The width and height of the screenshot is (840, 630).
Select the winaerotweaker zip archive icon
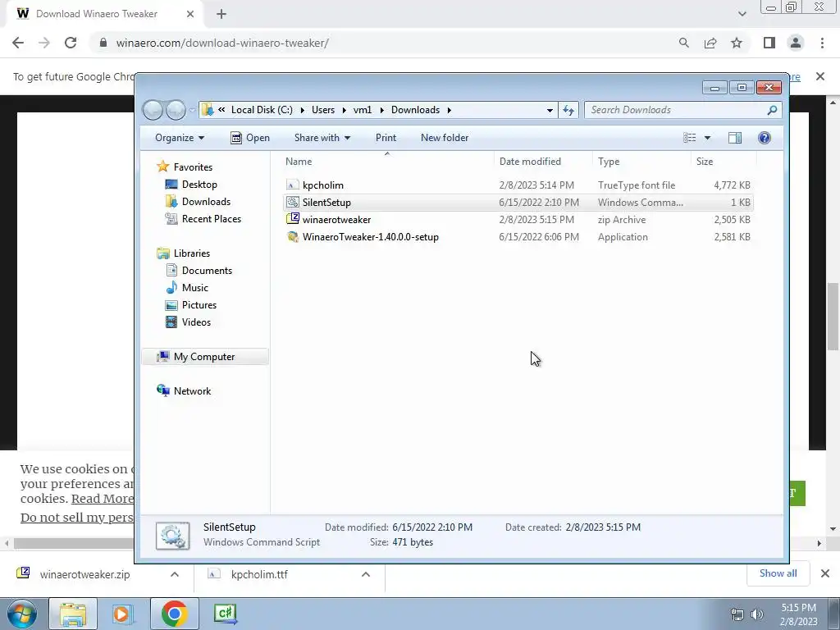[293, 219]
